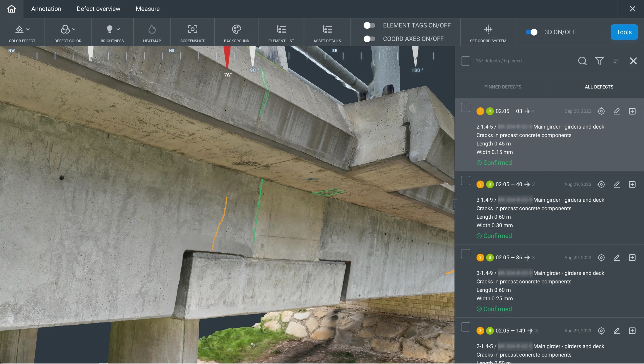Open Asset Details panel
Image resolution: width=644 pixels, height=364 pixels.
pos(327,29)
